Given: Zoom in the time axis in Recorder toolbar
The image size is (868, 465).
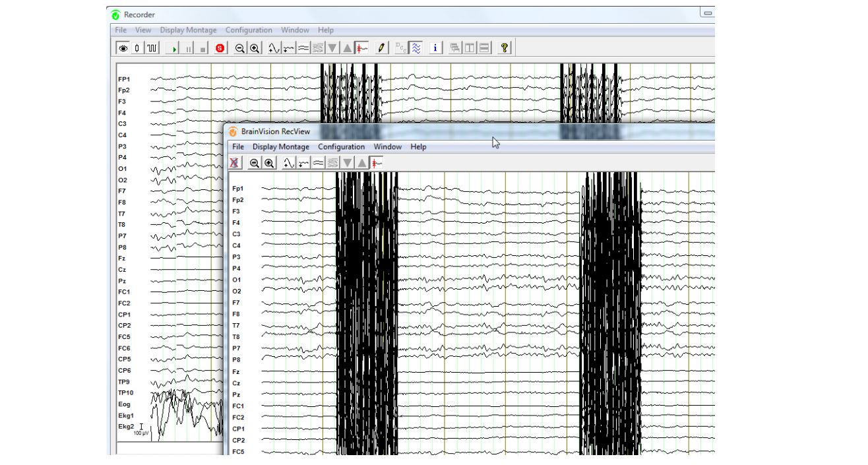Looking at the screenshot, I should (255, 48).
